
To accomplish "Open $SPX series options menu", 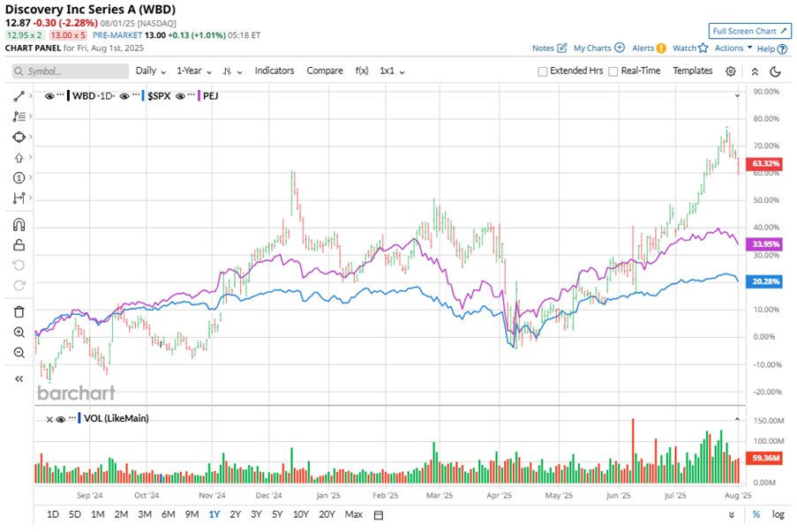I will tap(136, 95).
